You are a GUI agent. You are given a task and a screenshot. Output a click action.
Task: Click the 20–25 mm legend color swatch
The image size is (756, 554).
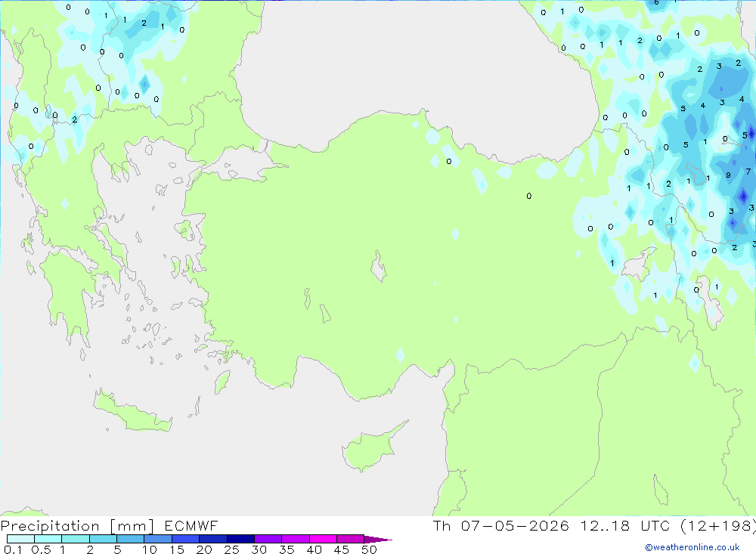[x=212, y=539]
